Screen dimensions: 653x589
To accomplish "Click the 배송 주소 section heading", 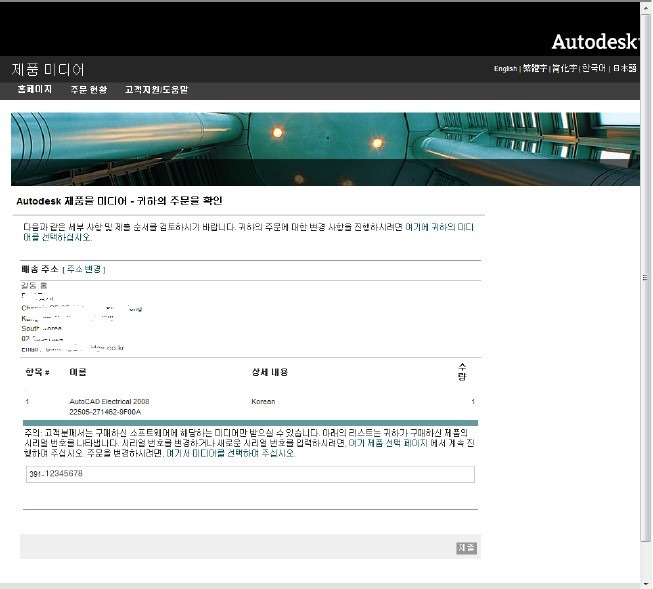I will tap(40, 269).
